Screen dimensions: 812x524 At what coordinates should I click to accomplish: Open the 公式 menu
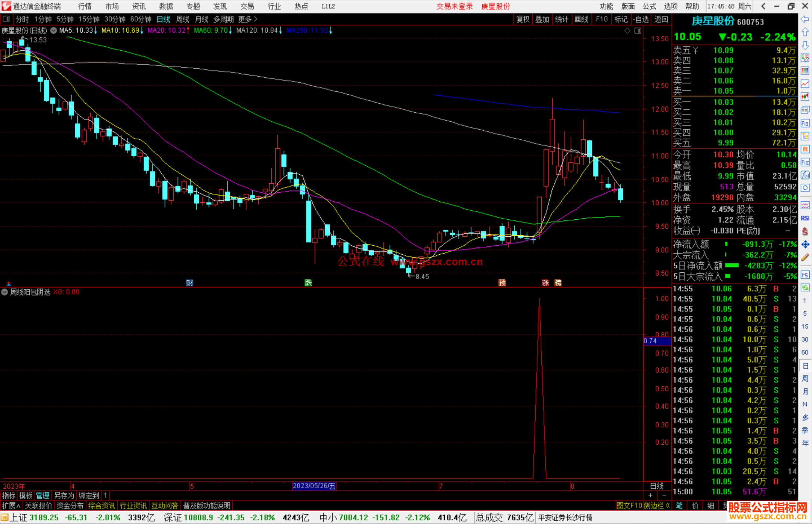click(649, 6)
